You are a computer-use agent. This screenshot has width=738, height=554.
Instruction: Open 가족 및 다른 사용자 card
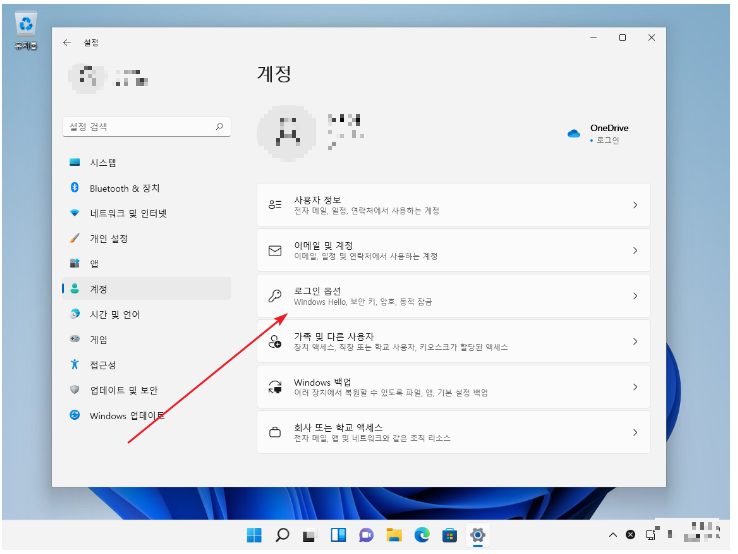point(454,341)
